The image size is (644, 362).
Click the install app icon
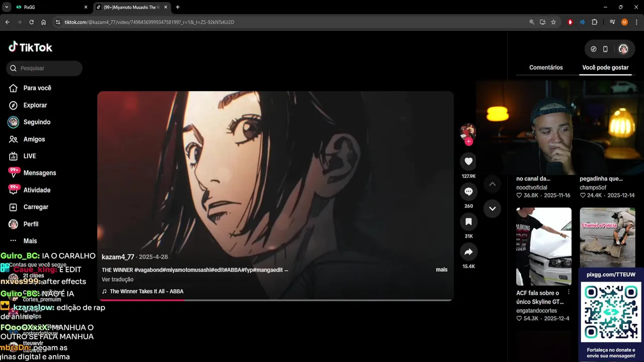pyautogui.click(x=542, y=22)
